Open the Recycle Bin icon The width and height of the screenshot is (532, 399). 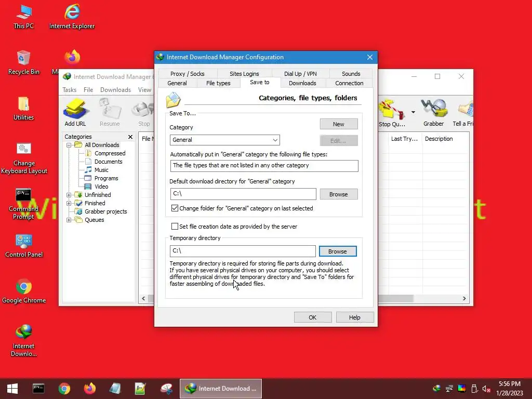(24, 63)
